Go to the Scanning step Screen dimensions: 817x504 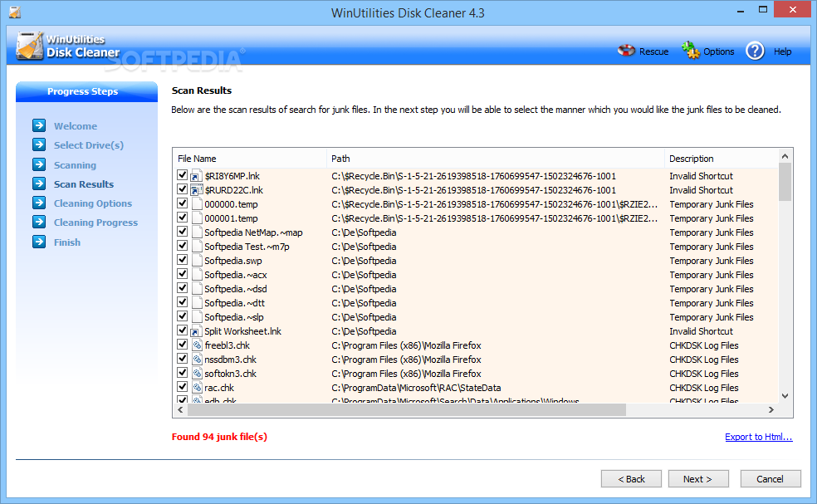(75, 165)
